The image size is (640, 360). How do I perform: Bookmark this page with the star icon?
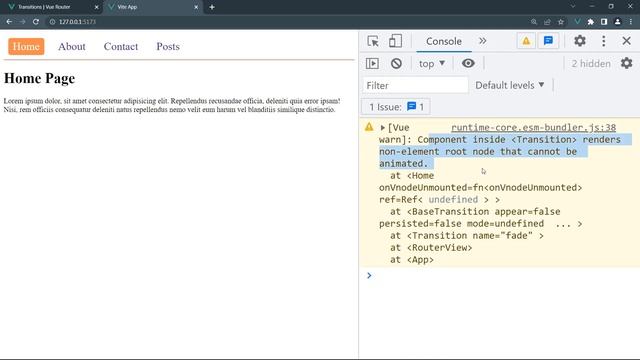(x=561, y=22)
